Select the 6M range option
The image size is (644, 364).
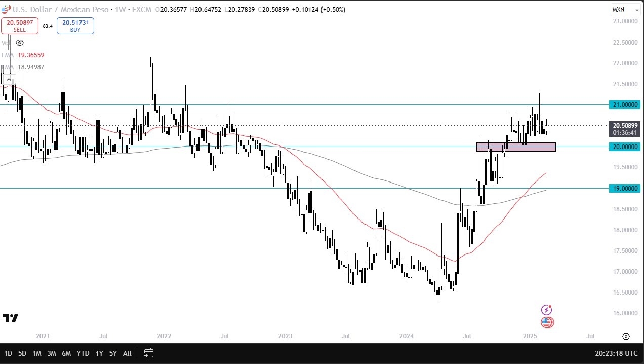click(66, 353)
